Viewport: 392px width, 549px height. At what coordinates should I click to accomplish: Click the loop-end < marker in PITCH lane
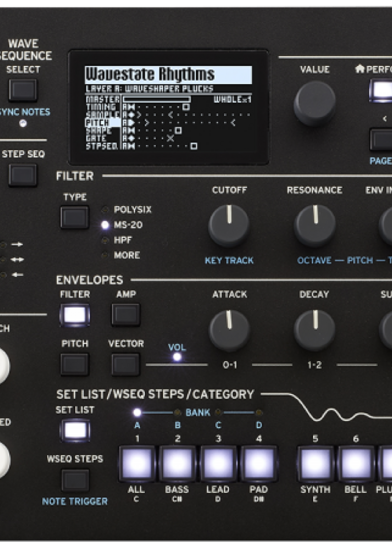click(233, 123)
